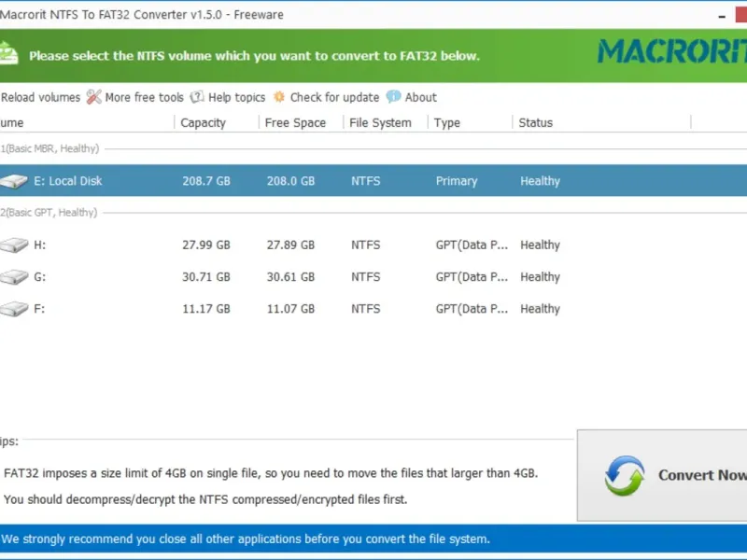Start conversion with Convert Now button
This screenshot has height=560, width=747.
(x=662, y=475)
